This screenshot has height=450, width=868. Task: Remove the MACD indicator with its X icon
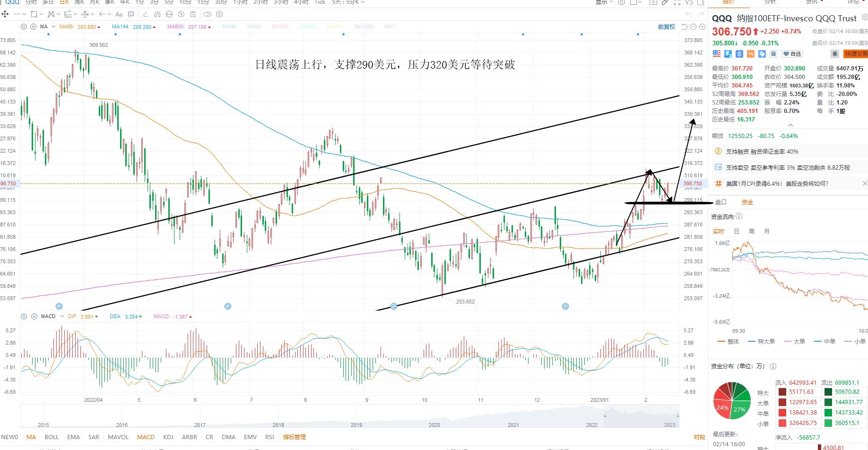coord(34,316)
